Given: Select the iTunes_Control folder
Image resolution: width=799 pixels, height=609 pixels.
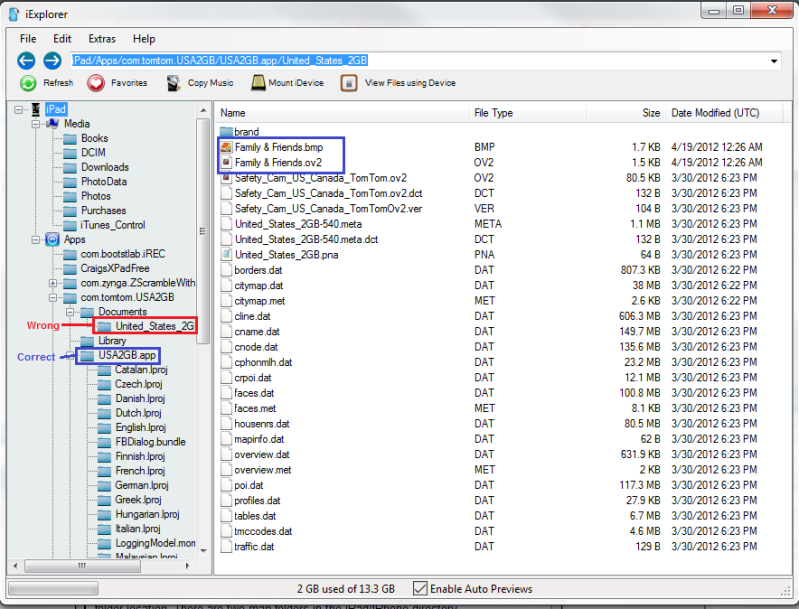Looking at the screenshot, I should point(113,225).
